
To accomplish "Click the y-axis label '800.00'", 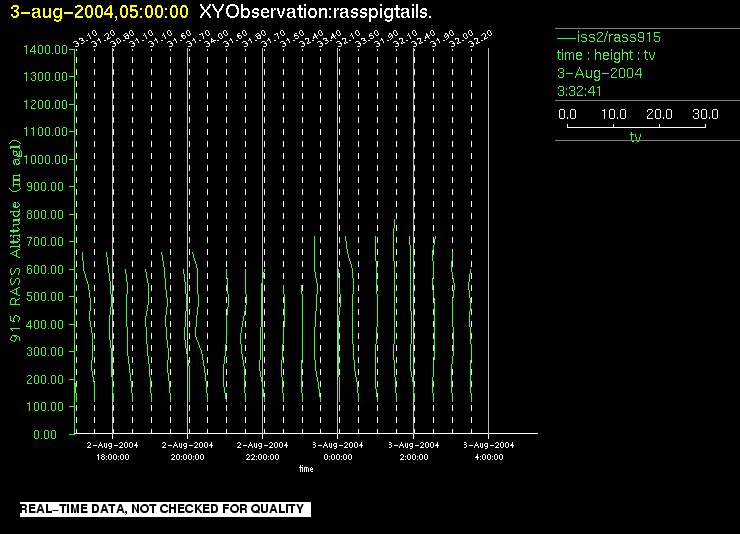I will (45, 215).
